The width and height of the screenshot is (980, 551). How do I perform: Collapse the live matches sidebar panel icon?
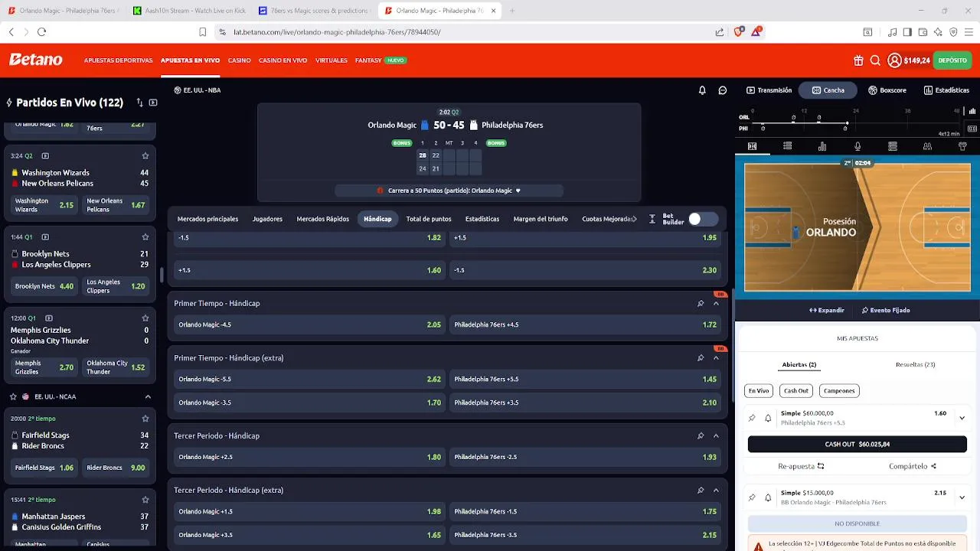153,103
